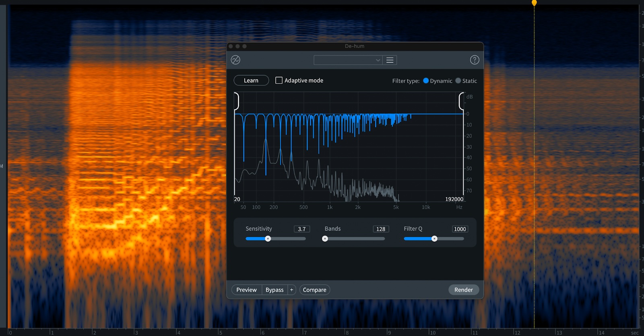The image size is (644, 336).
Task: Click the Filter Q slider handle
Action: point(434,239)
